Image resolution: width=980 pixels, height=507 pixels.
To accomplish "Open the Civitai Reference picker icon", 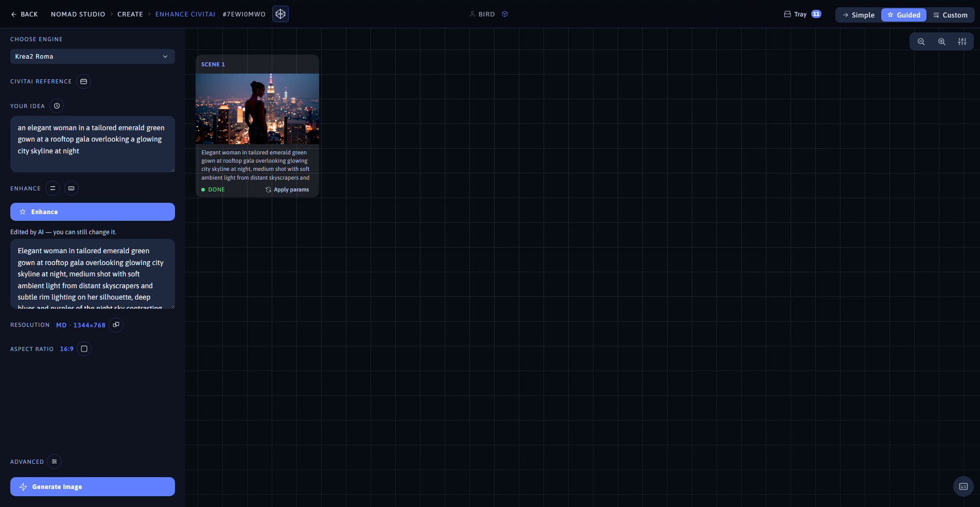I will click(x=84, y=81).
